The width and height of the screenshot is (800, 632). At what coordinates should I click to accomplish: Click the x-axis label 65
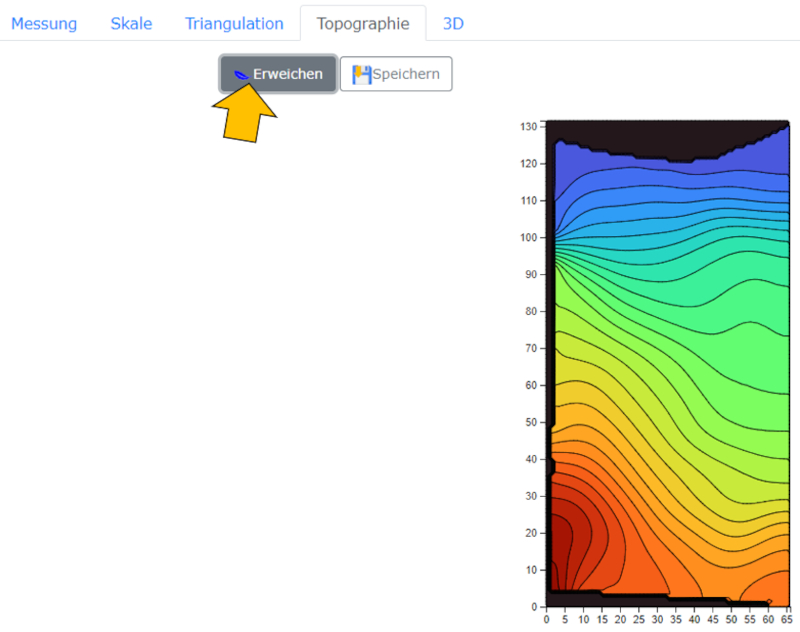coord(786,619)
